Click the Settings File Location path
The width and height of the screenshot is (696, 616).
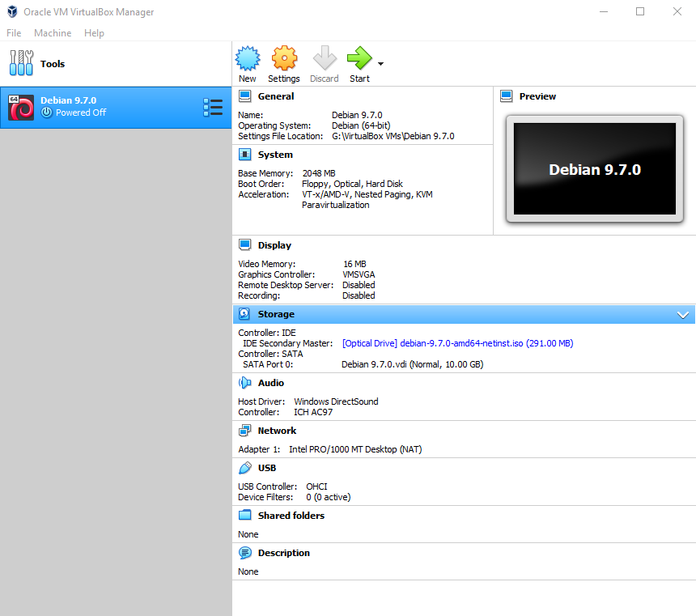(393, 136)
